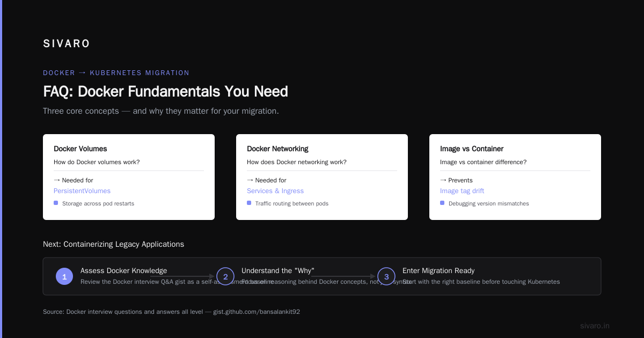This screenshot has width=644, height=338.
Task: Click the FAQ: Docker Fundamentals You Need title
Action: point(165,91)
